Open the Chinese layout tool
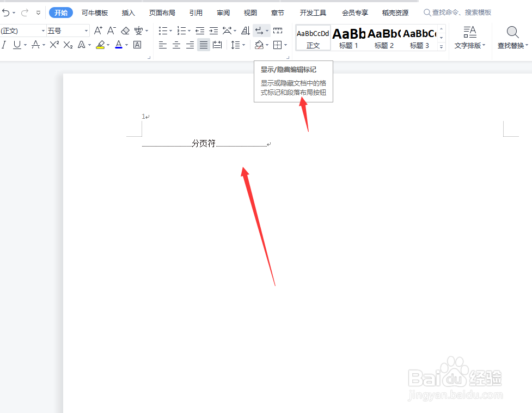The image size is (532, 413). [227, 31]
